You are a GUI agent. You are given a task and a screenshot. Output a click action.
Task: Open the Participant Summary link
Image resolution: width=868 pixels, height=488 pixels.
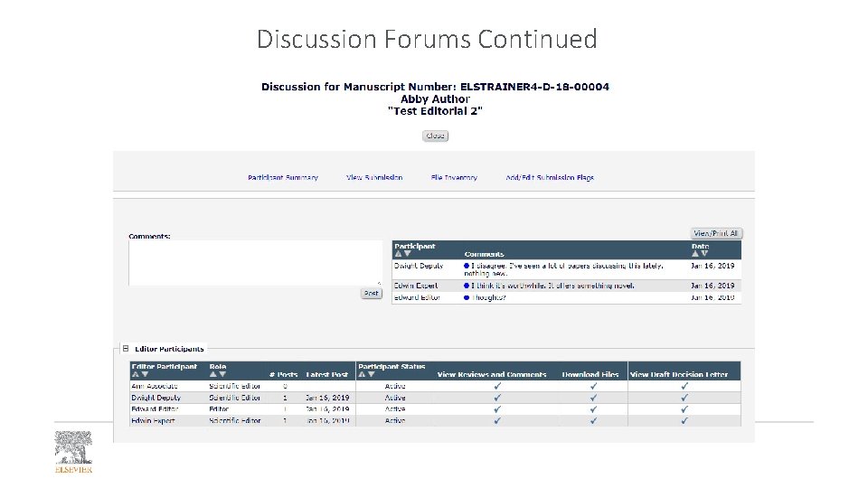point(283,178)
